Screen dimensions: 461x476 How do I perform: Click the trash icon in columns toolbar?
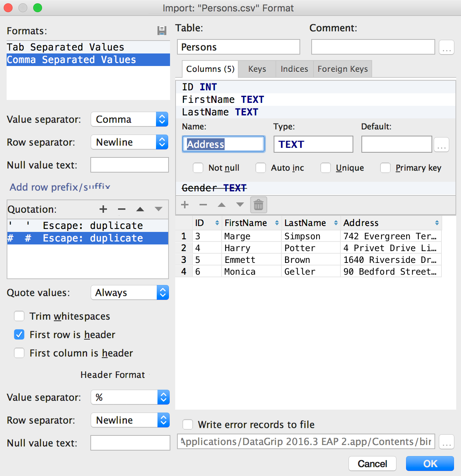pos(259,205)
